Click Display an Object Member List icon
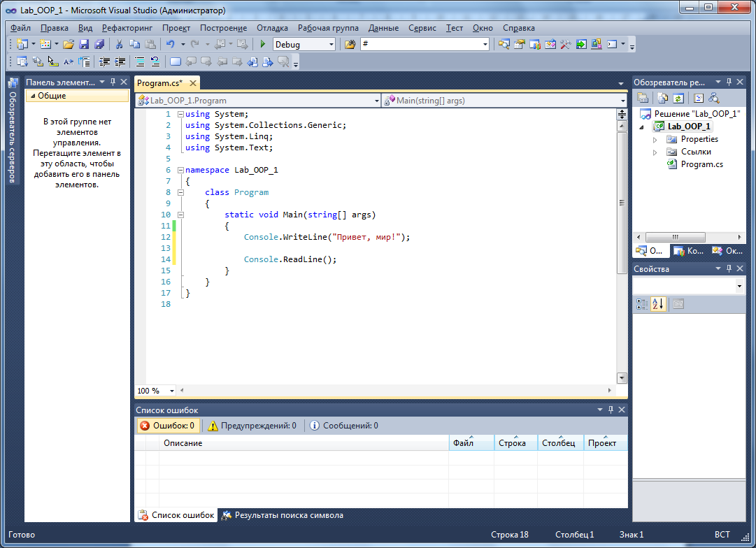This screenshot has width=756, height=548. [x=22, y=62]
